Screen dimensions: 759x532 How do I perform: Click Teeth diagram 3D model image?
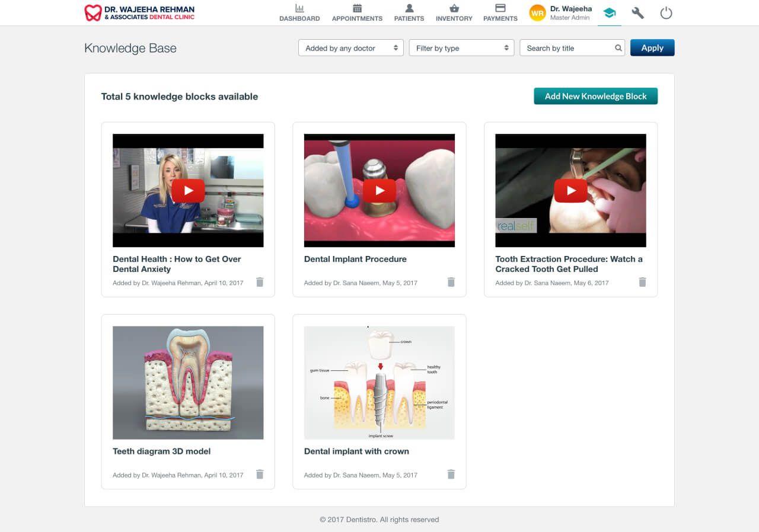pos(188,383)
